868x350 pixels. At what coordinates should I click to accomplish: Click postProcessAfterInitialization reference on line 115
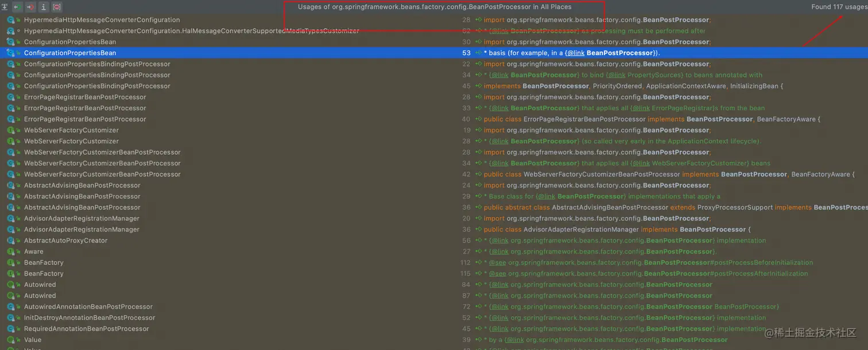click(x=761, y=274)
